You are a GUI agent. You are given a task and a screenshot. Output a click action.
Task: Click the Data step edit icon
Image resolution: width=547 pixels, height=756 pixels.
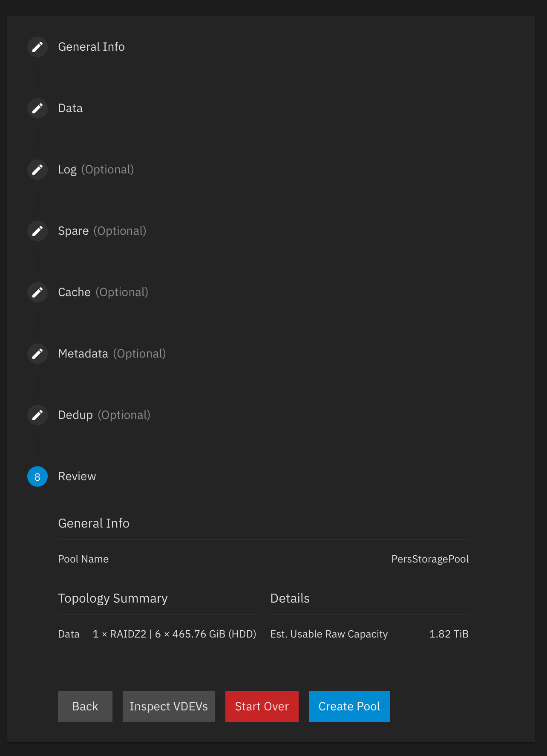37,108
